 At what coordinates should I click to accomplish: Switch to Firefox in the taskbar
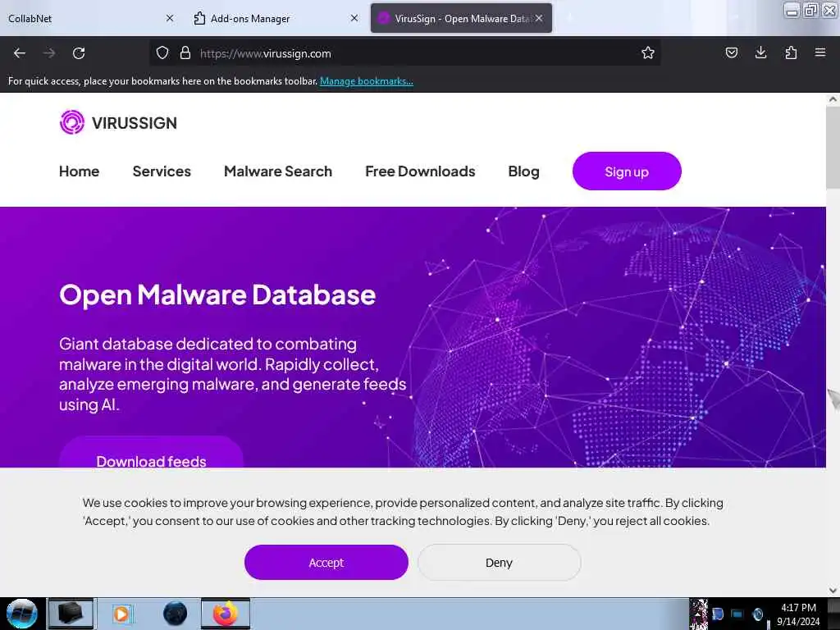point(226,614)
